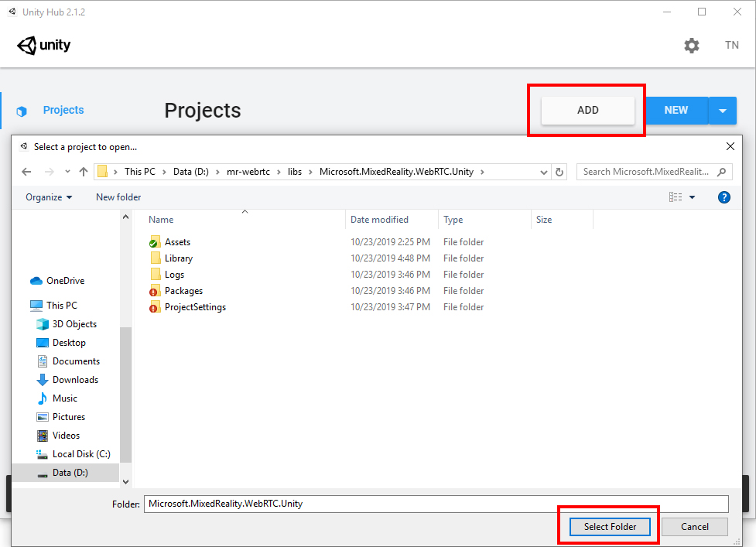The image size is (756, 547).
Task: Select the Library folder
Action: [179, 258]
